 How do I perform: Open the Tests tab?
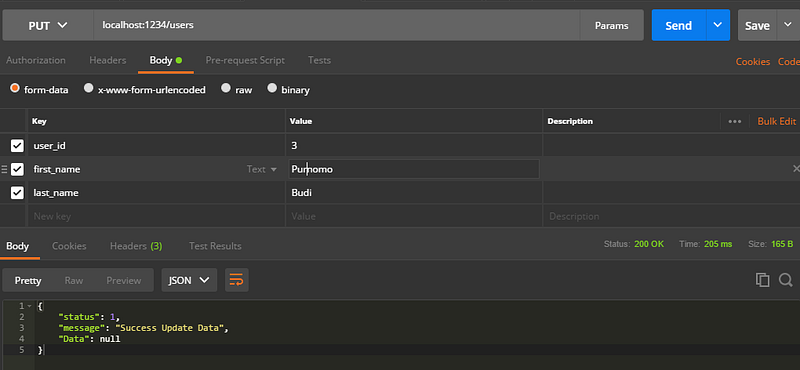pos(319,60)
